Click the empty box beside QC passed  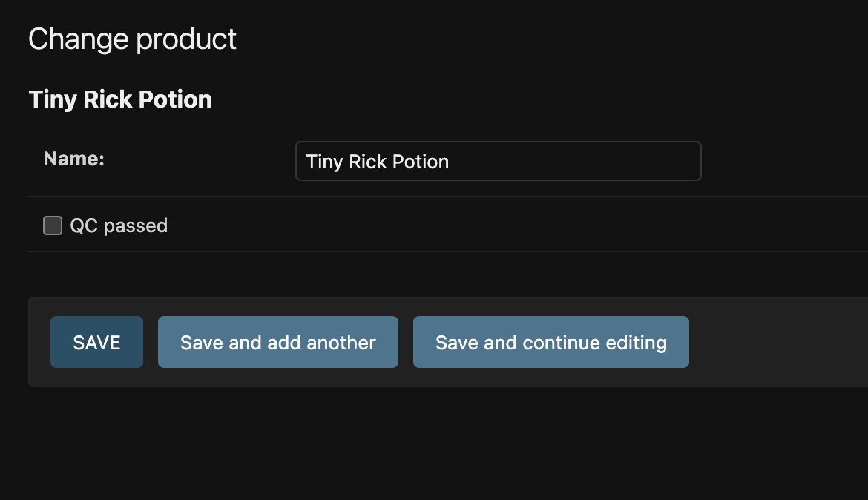pyautogui.click(x=53, y=226)
